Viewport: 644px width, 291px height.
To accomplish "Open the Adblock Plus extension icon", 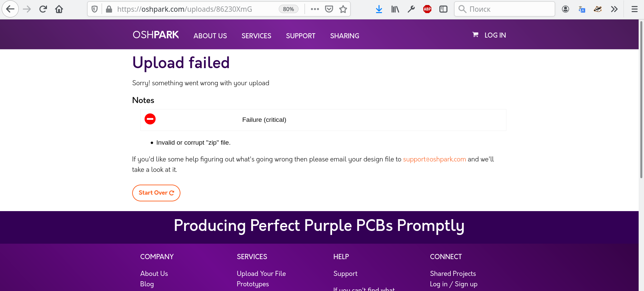I will [x=427, y=9].
